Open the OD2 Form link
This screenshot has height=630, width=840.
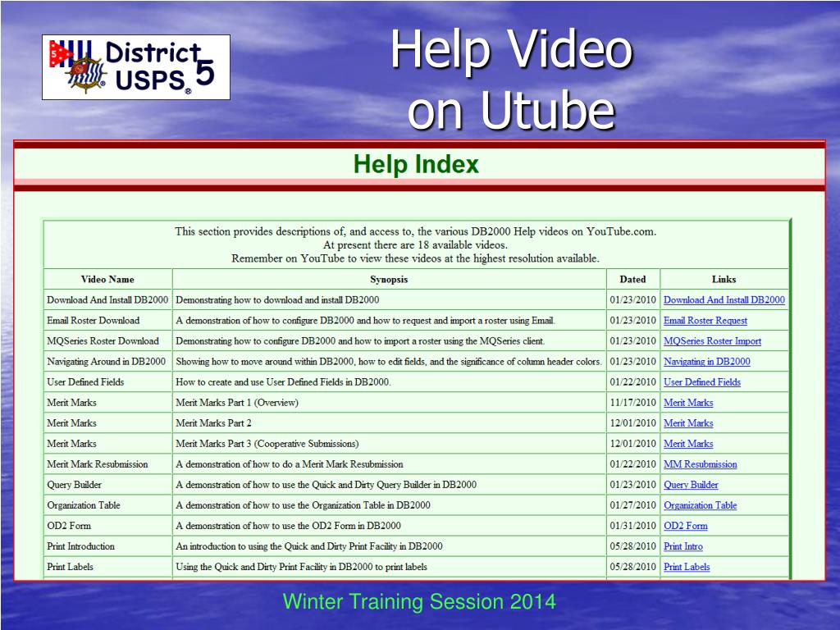coord(685,526)
